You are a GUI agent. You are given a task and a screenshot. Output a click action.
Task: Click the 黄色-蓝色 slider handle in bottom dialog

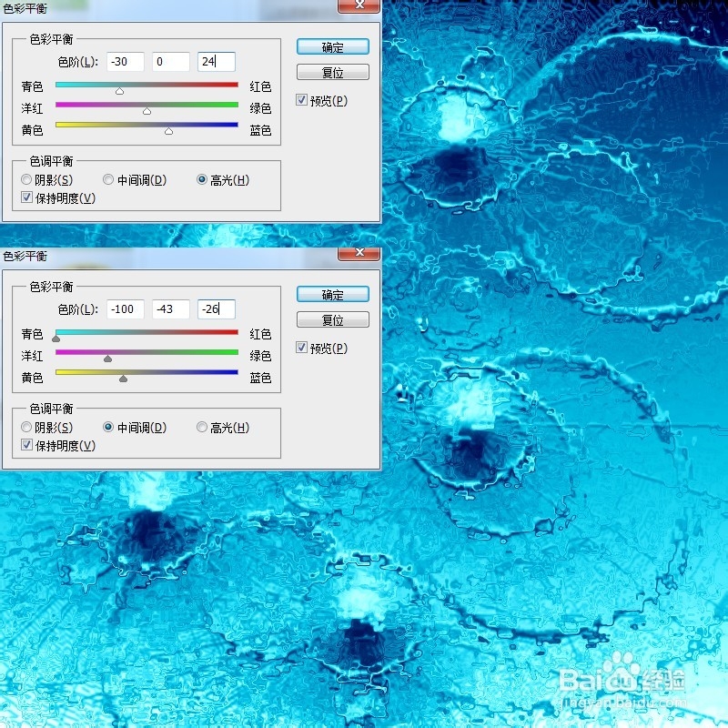(x=123, y=377)
